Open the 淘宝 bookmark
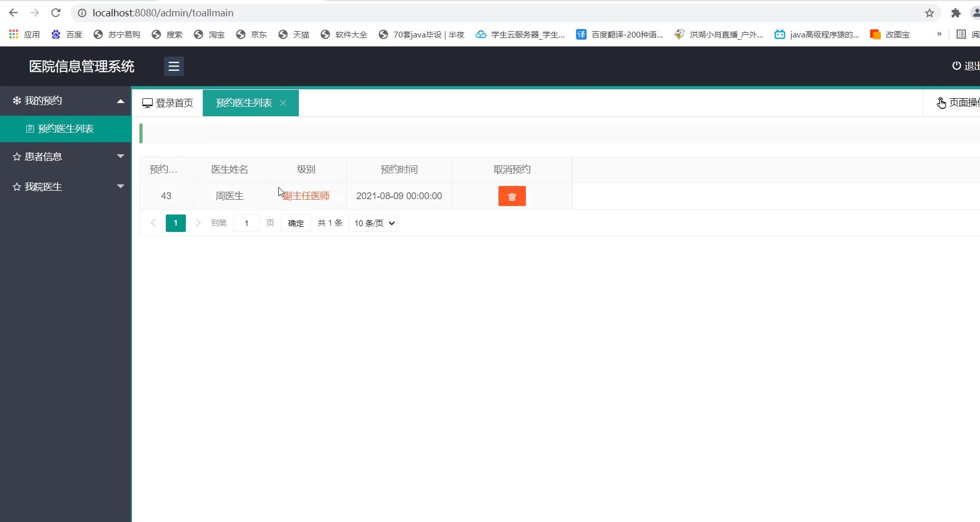Viewport: 980px width, 522px height. [x=209, y=34]
